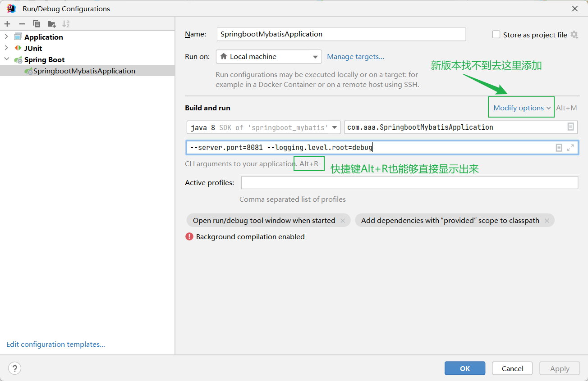Copy the selected configuration

[x=37, y=24]
